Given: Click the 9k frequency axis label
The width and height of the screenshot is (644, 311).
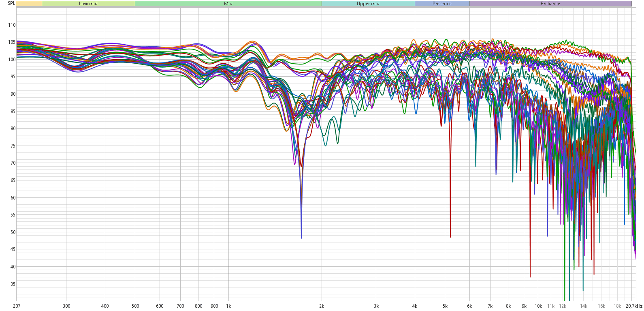Looking at the screenshot, I should click(524, 306).
